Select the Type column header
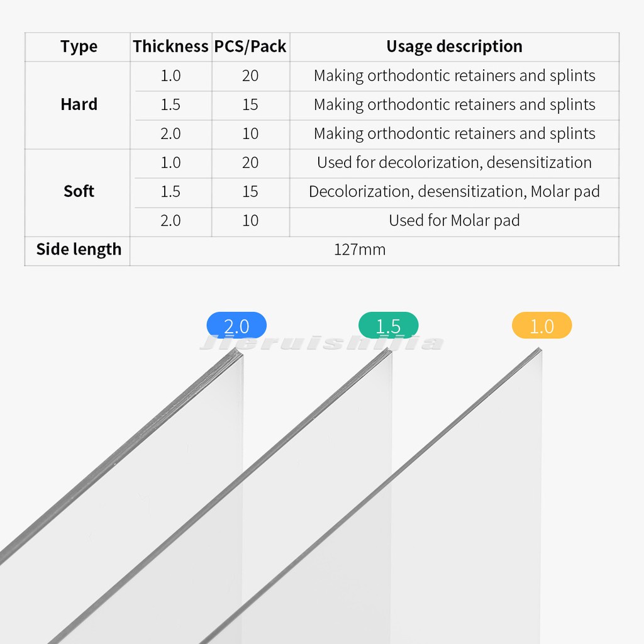The image size is (644, 644). click(x=79, y=47)
